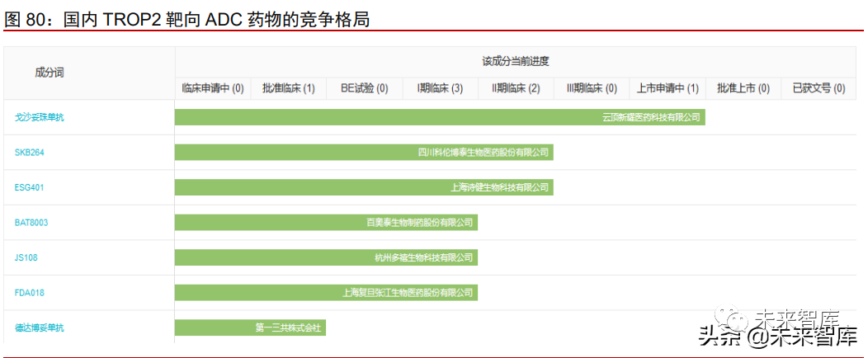Open the FDA018 ingredient link

[30, 292]
